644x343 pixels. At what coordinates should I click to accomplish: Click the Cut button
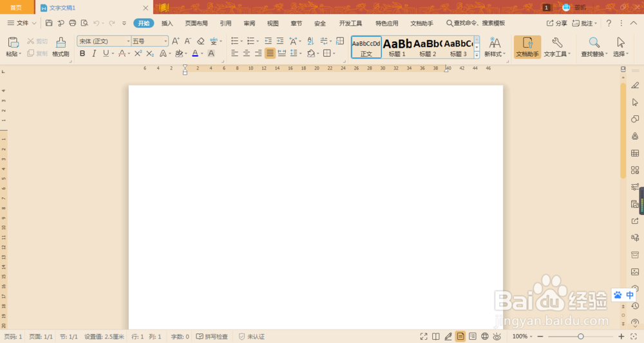(37, 41)
